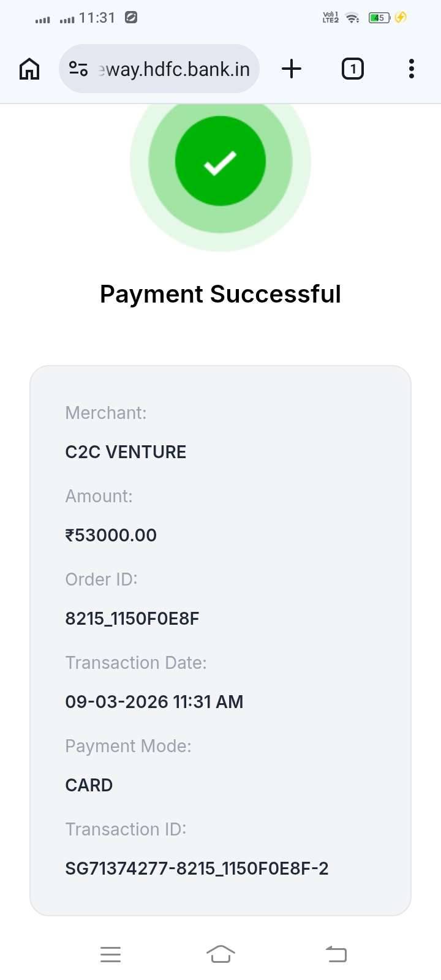Tap the clock showing 11:31
The width and height of the screenshot is (441, 980).
[97, 18]
